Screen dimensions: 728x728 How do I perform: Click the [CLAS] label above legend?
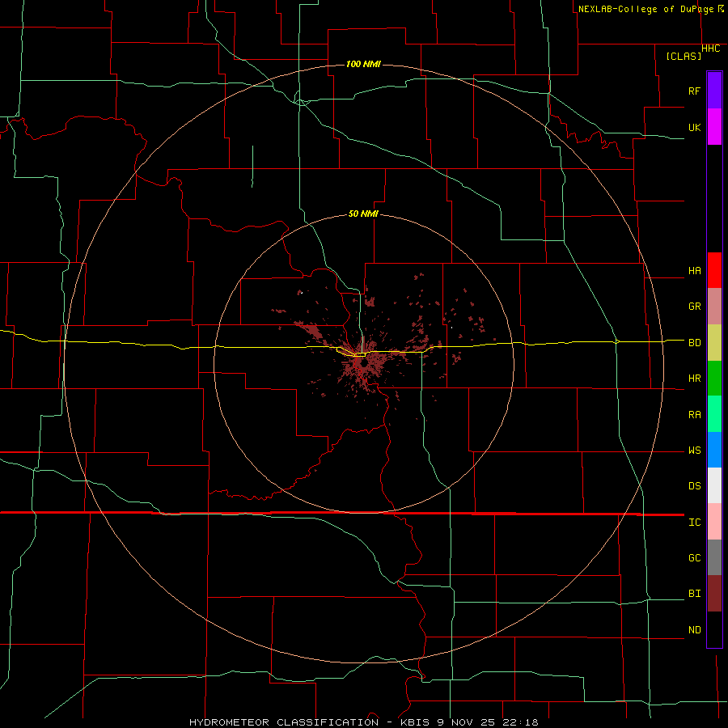(x=684, y=56)
